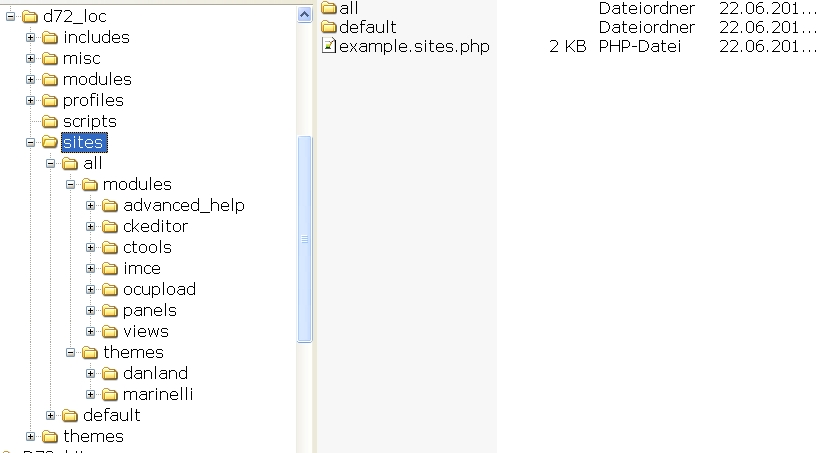Select the danland theme folder

(155, 374)
